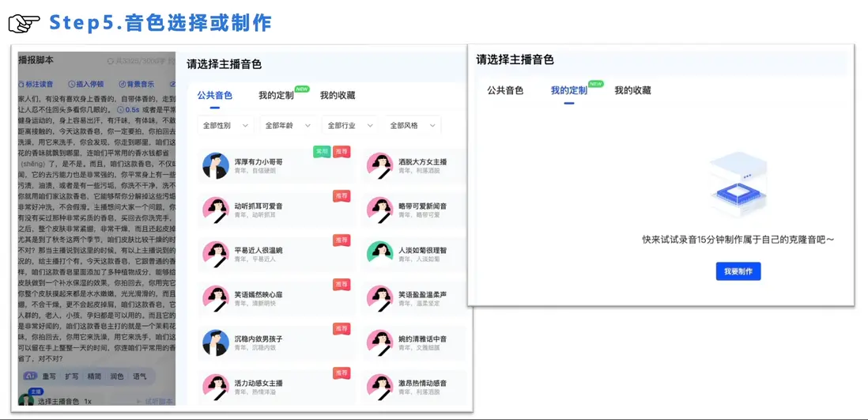Click inside the broadcast script text area
868x420 pixels.
(x=97, y=229)
